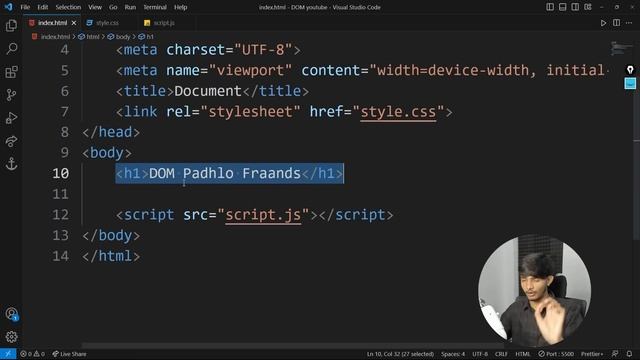The image size is (640, 360).
Task: Split the editor to the right
Action: [x=616, y=23]
